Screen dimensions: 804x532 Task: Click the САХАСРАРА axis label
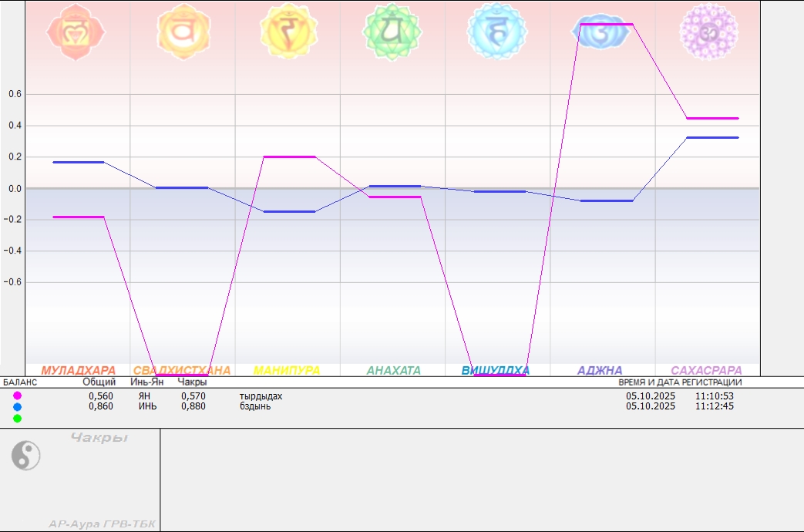706,371
